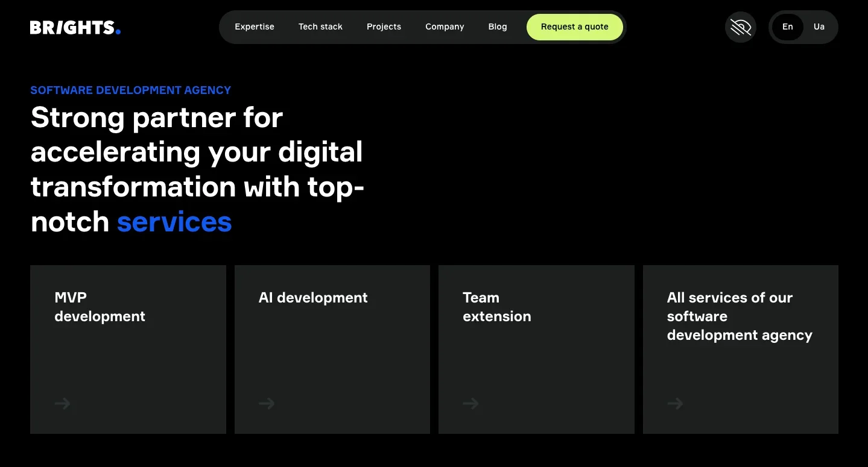Open the Tech stack menu
Viewport: 868px width, 467px height.
pos(320,27)
